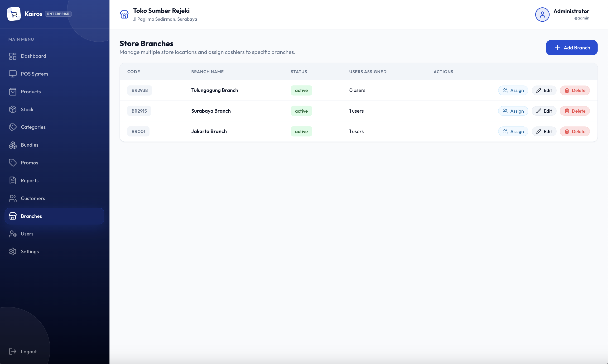This screenshot has height=364, width=608.
Task: Click the Administrator avatar icon
Action: (542, 15)
